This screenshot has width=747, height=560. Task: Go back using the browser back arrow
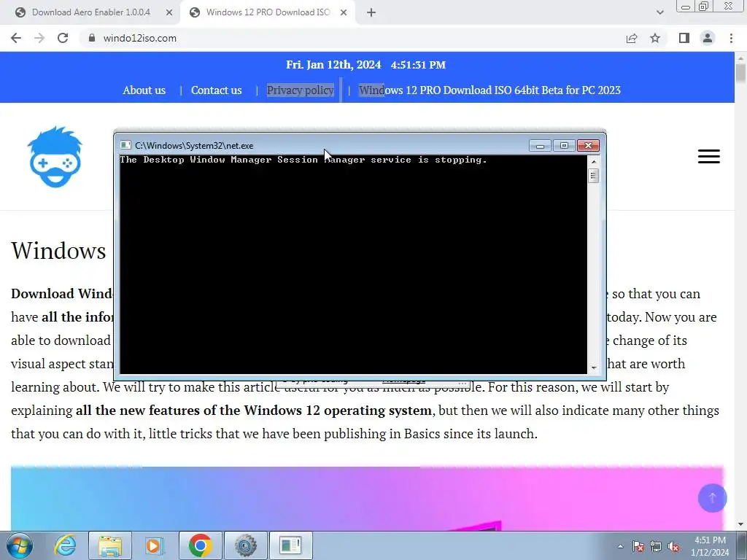click(16, 38)
